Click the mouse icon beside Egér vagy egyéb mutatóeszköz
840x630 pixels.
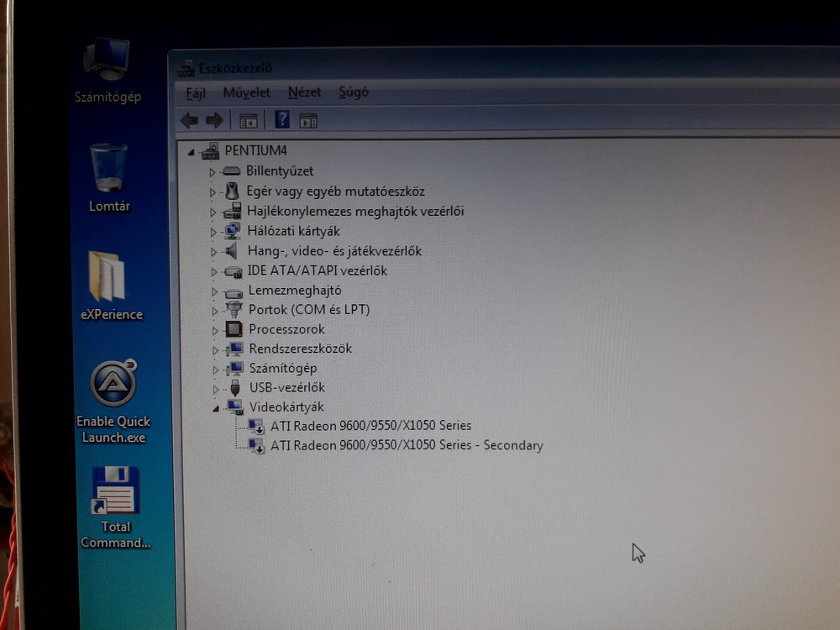pos(232,191)
